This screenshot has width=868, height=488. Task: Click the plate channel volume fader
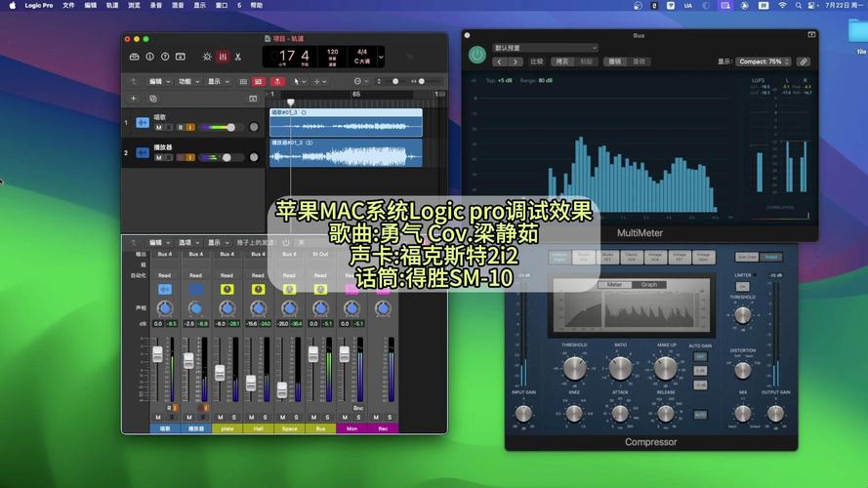(x=220, y=372)
